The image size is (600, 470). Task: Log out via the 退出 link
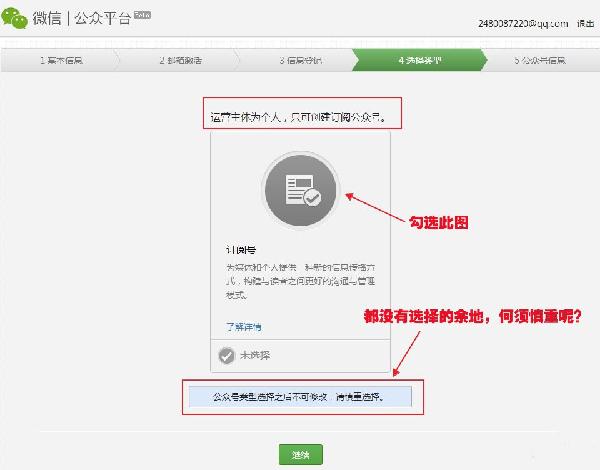(x=585, y=23)
